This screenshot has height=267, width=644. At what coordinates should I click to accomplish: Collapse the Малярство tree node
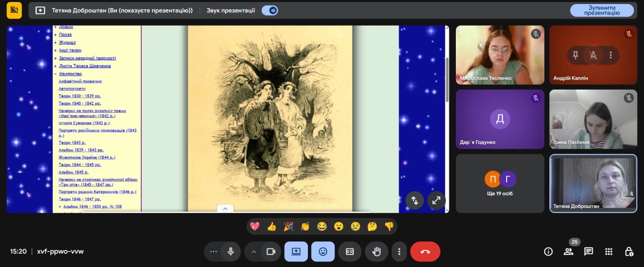tap(55, 74)
